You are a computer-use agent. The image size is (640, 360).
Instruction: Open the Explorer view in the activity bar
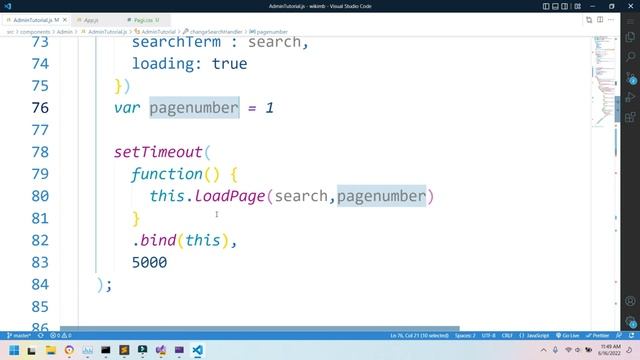coord(630,37)
